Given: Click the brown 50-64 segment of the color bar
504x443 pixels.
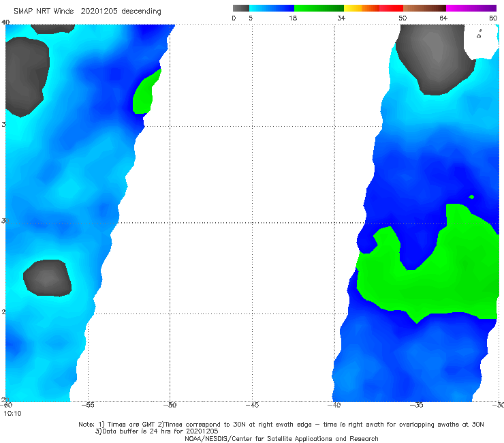Looking at the screenshot, I should point(424,8).
